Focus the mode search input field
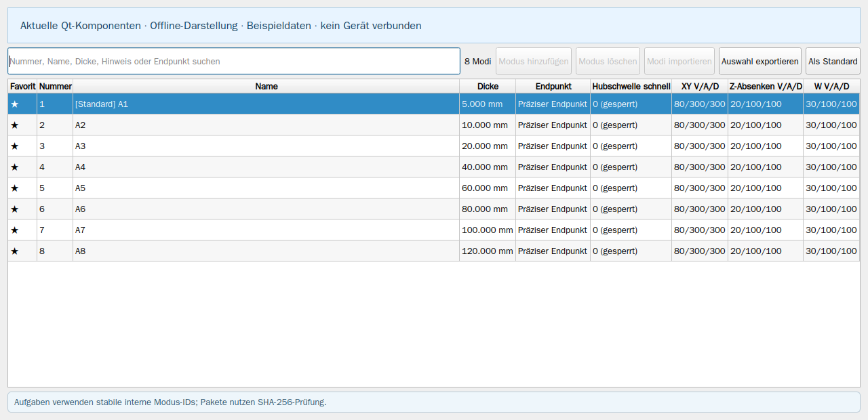868x420 pixels. 234,61
